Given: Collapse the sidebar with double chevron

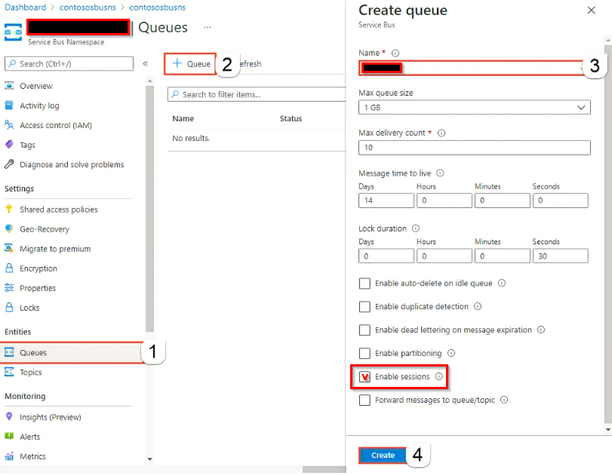Looking at the screenshot, I should (x=145, y=64).
